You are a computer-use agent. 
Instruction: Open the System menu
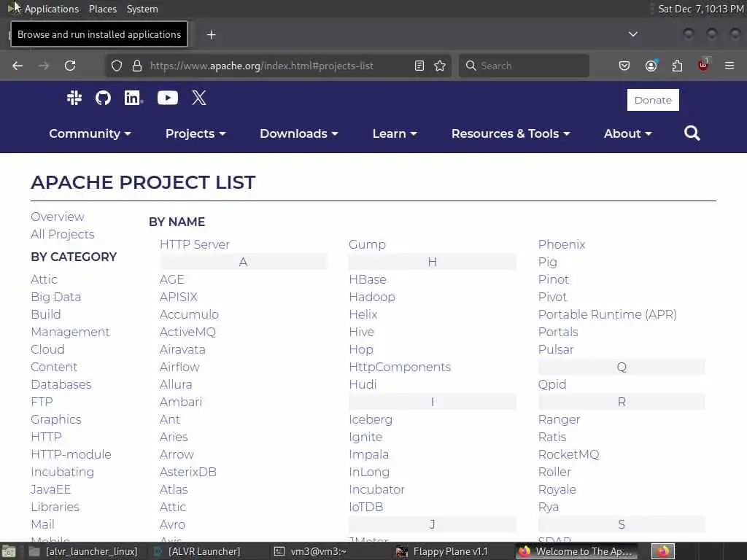pyautogui.click(x=142, y=9)
